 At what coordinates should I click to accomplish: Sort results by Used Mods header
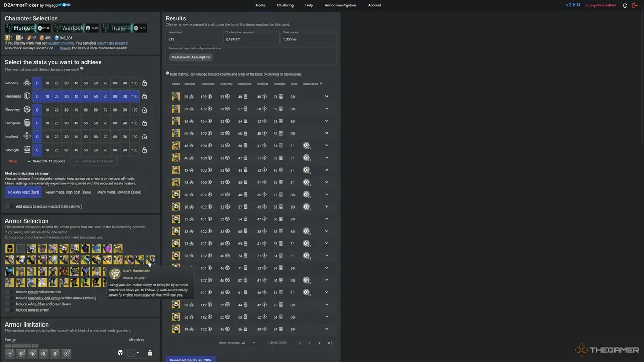(x=313, y=84)
